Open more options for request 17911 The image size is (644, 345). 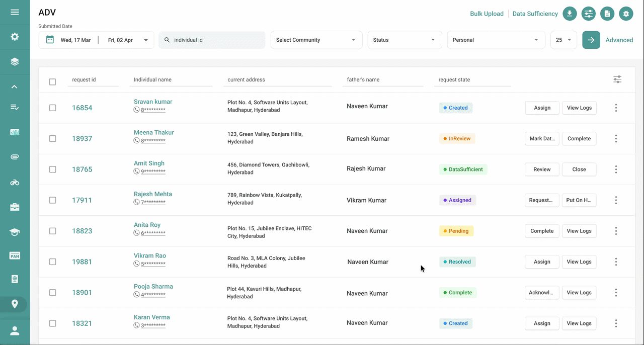coord(616,200)
